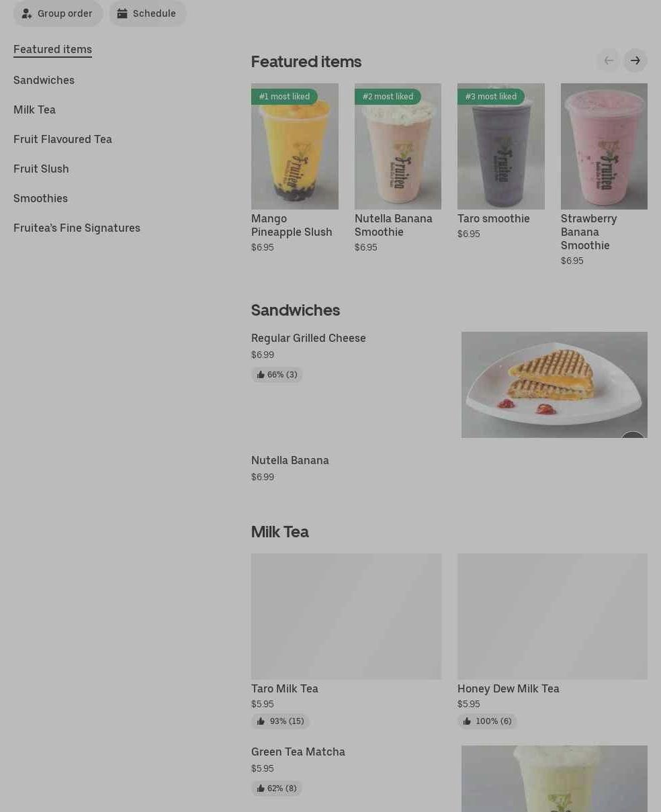The height and width of the screenshot is (812, 661).
Task: Select Milk Tea category in sidebar
Action: tap(34, 109)
